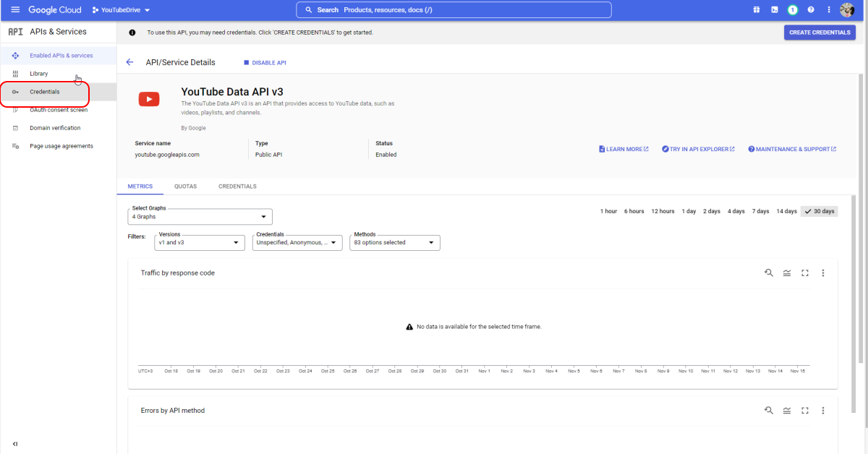This screenshot has height=454, width=868.
Task: Select the 7 days time range
Action: click(760, 211)
